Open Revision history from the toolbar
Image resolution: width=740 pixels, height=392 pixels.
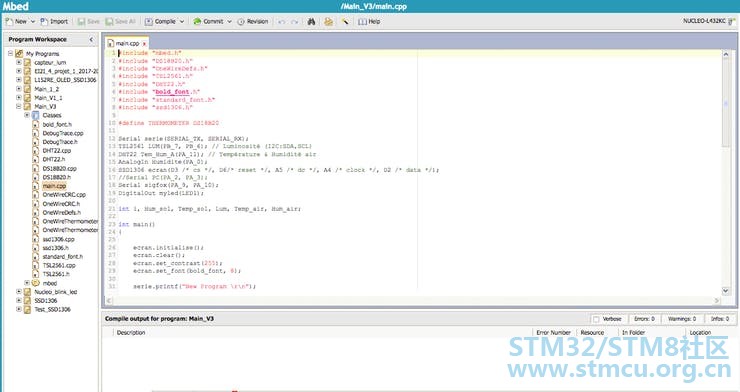click(252, 22)
